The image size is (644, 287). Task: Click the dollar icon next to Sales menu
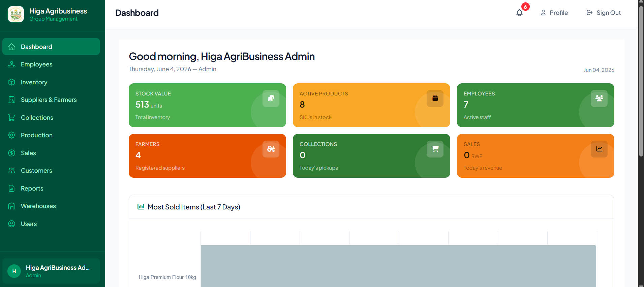[x=12, y=153]
